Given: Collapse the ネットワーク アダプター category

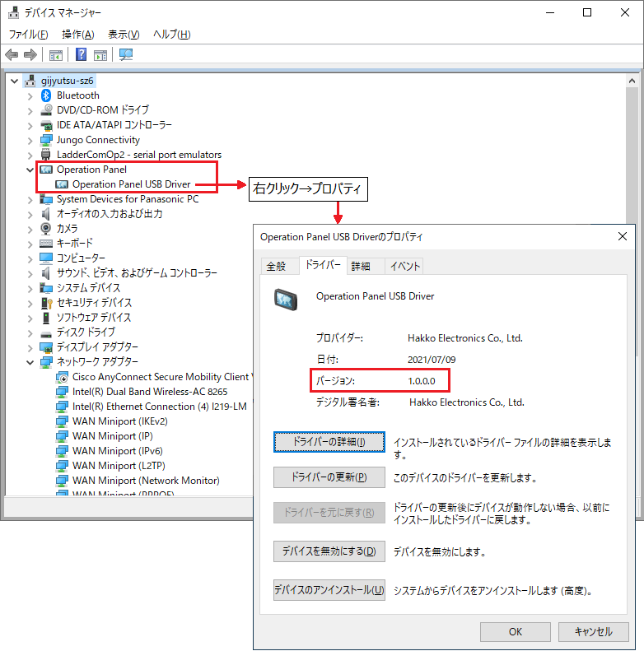Looking at the screenshot, I should [31, 362].
